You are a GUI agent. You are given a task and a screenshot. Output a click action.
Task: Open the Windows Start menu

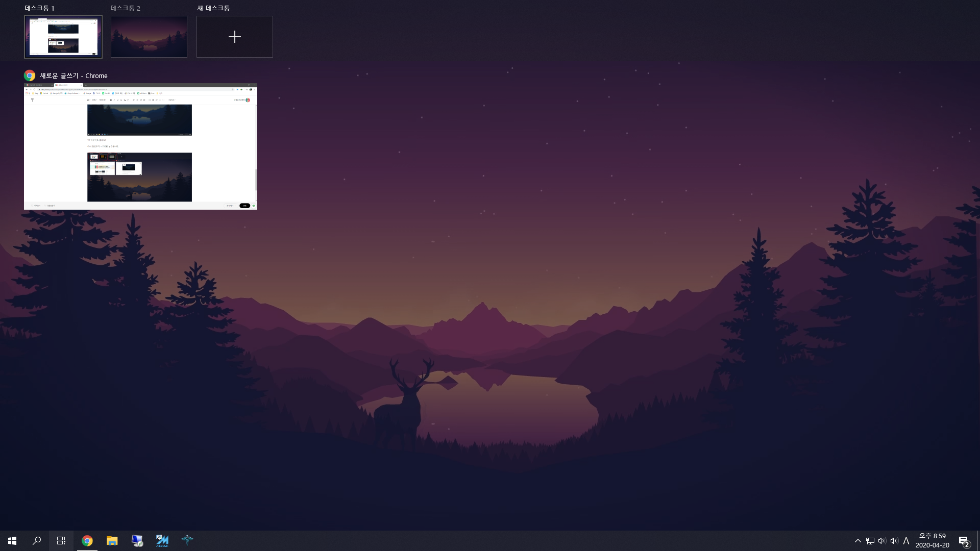[x=12, y=540]
